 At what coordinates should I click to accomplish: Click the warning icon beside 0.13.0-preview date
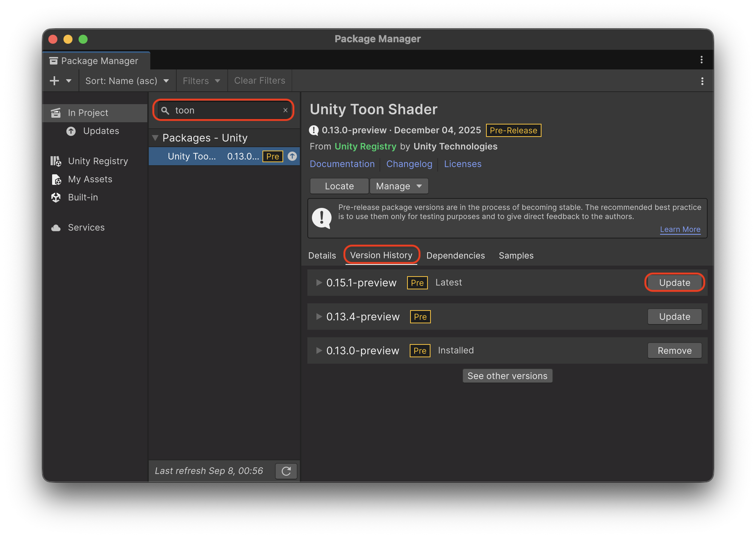coord(314,130)
